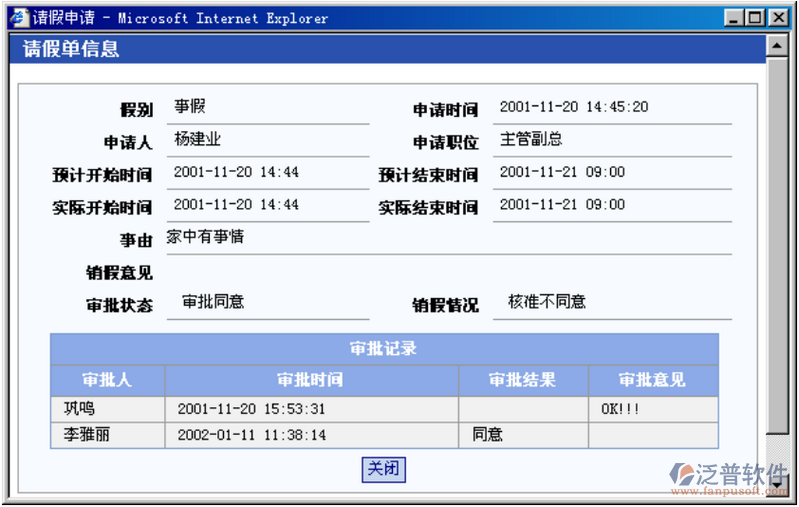
Task: Select the 李雅丽 approver row cell
Action: [x=107, y=435]
